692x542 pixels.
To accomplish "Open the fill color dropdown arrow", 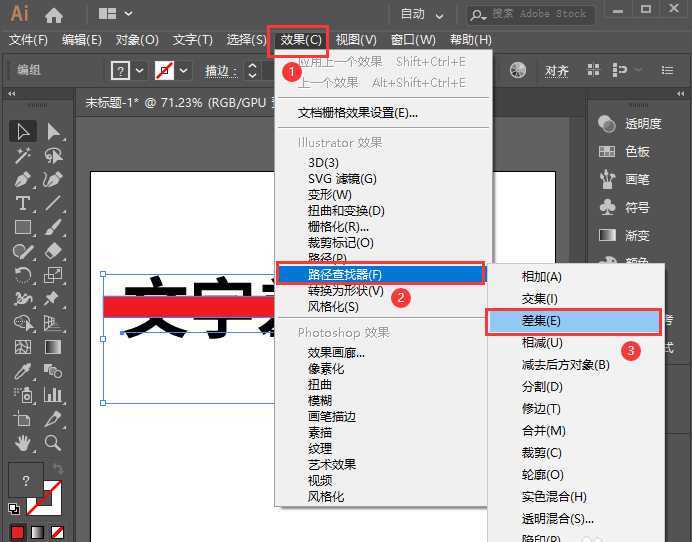I will pyautogui.click(x=140, y=70).
